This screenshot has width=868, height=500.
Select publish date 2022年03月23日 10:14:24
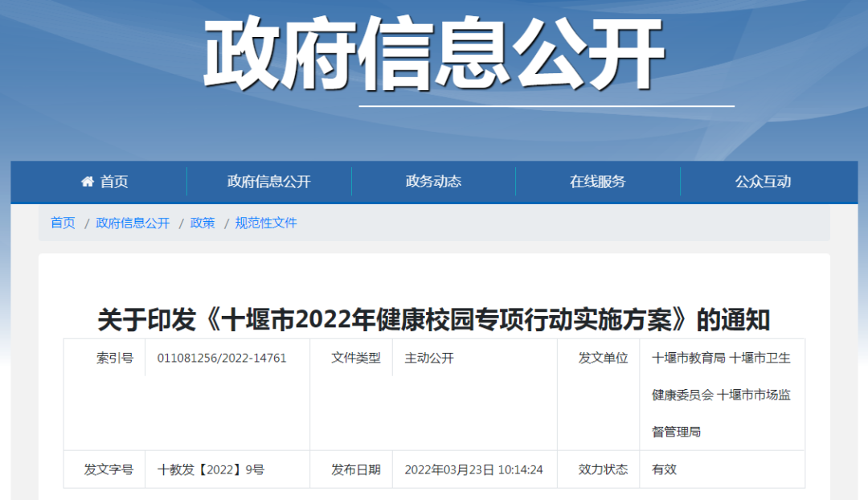pos(474,469)
